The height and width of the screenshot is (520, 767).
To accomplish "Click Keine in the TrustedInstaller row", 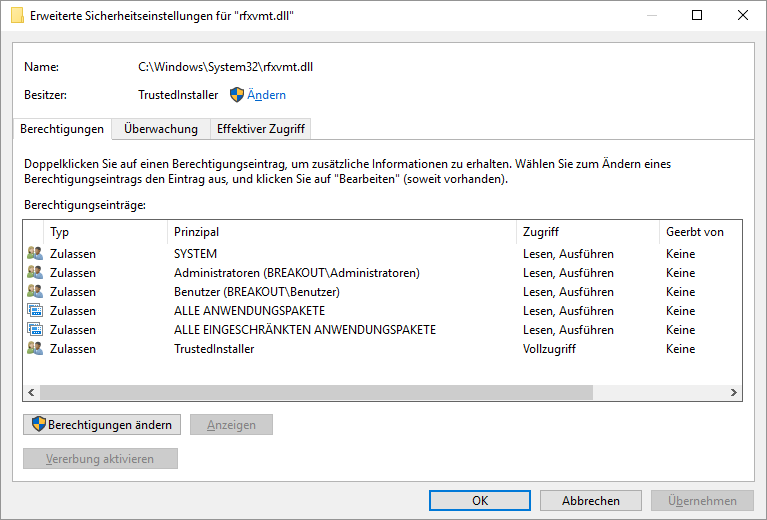I will 680,349.
